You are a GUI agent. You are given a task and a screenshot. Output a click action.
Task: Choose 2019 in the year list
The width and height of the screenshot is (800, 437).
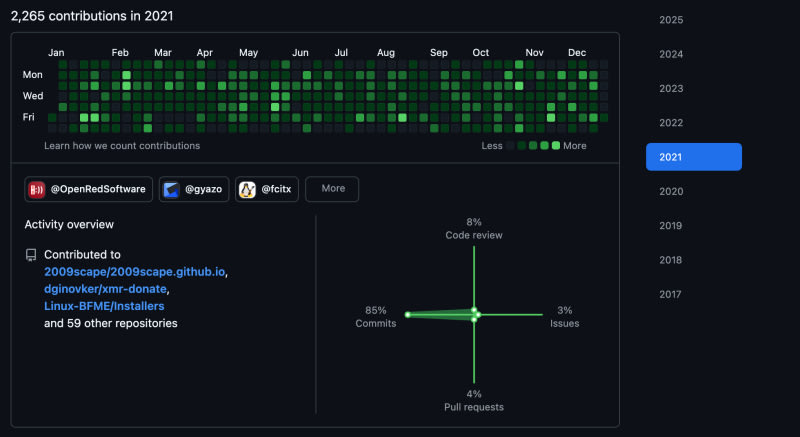pos(671,225)
